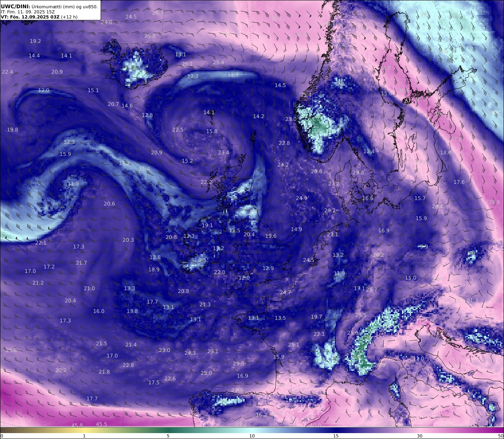This screenshot has height=439, width=504.
Task: Click the 24.7 value label
Action: (x=285, y=293)
